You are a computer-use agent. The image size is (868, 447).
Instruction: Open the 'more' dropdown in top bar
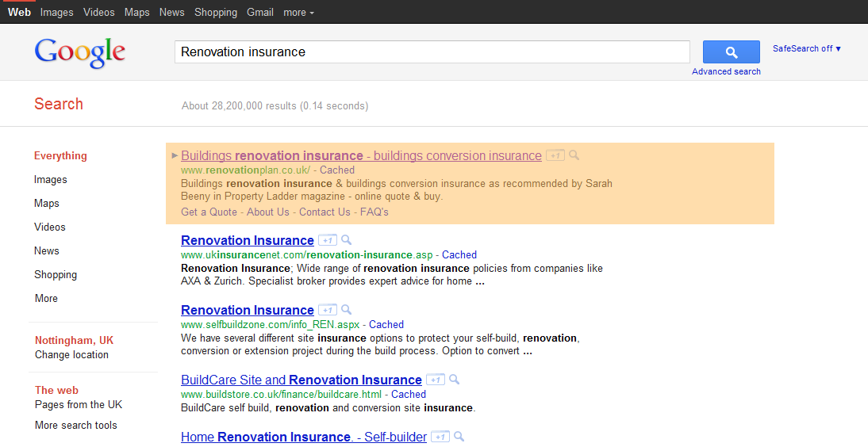(298, 12)
